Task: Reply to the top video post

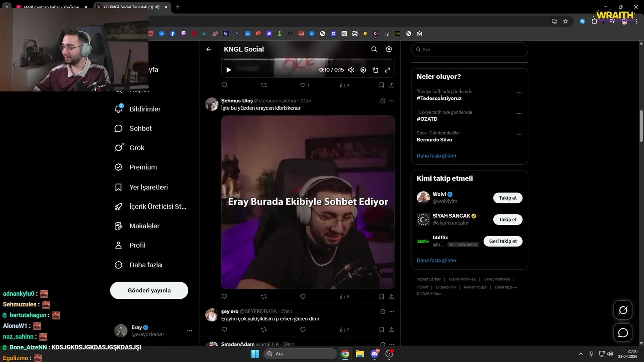Action: 224,85
